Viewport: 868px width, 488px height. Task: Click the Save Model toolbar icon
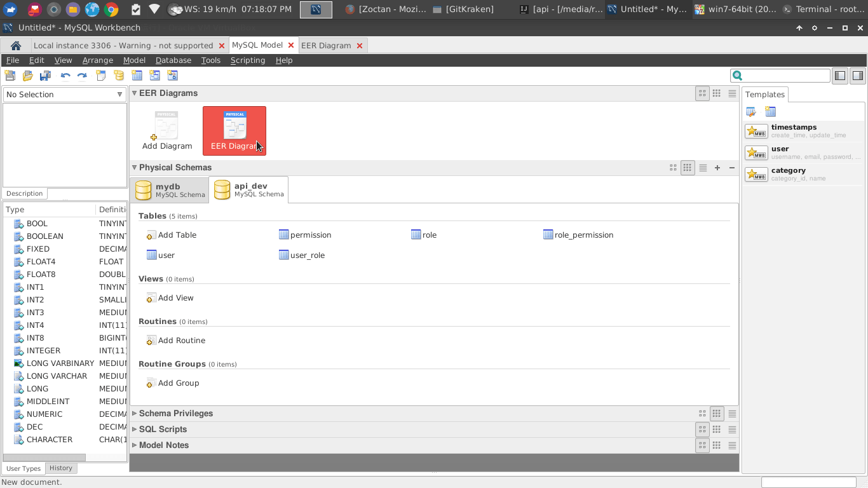tap(45, 76)
